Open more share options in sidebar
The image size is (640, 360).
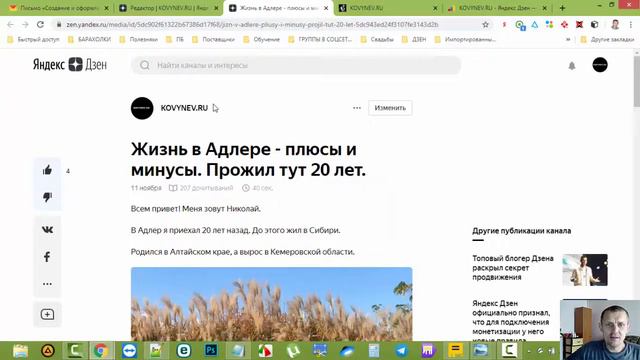(x=47, y=284)
